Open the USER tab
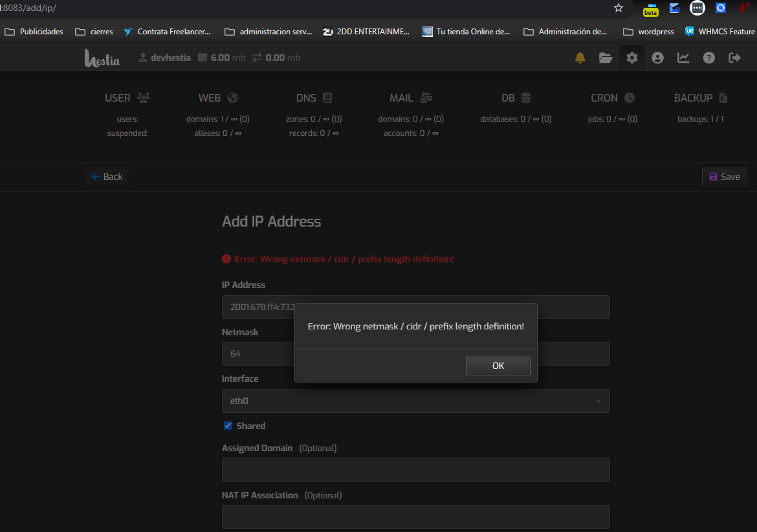Viewport: 757px width, 532px height. click(x=127, y=98)
